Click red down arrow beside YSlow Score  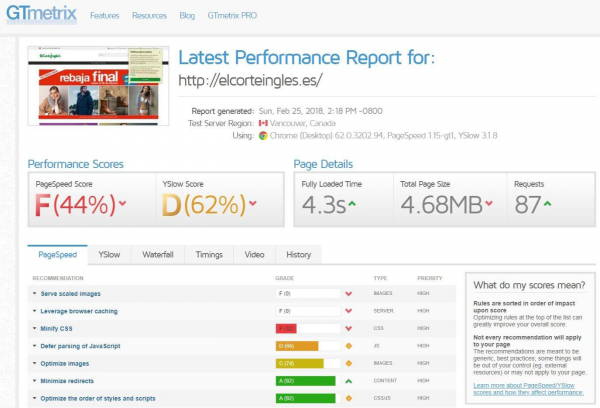point(253,203)
